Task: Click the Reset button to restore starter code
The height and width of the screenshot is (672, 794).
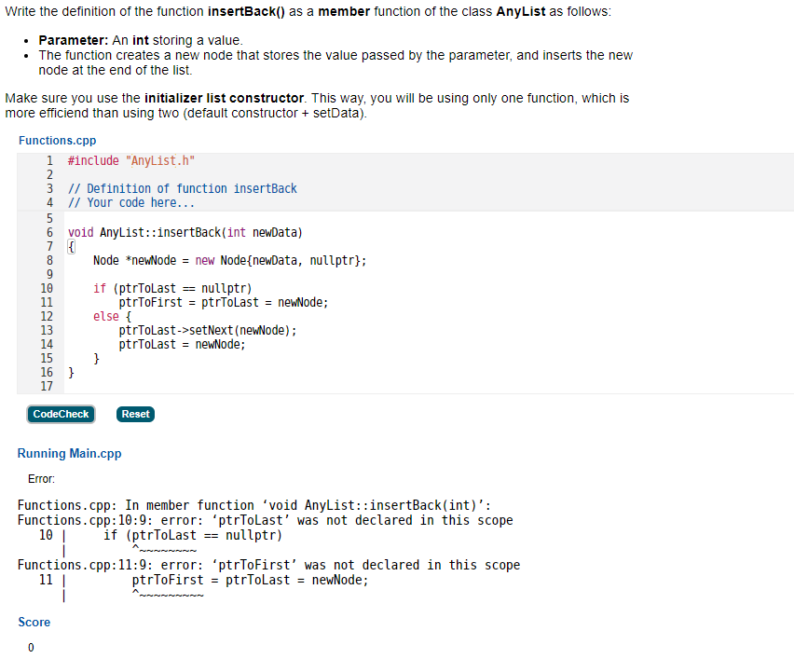Action: coord(135,414)
